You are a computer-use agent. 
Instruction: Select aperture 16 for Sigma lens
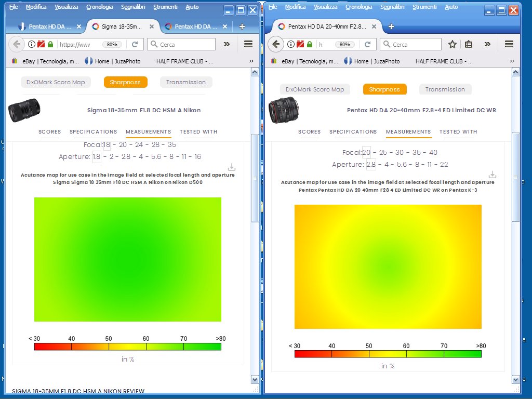[x=197, y=157]
